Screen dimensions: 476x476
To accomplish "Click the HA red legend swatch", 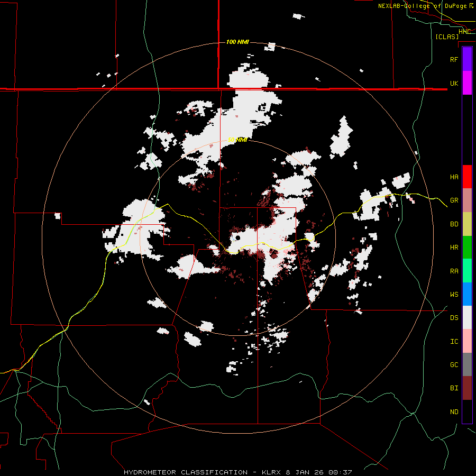I will click(x=467, y=177).
